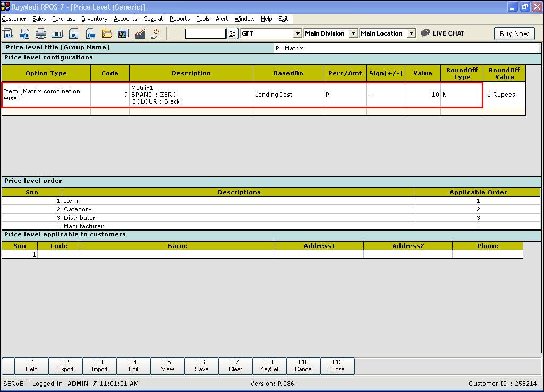Click the search box beside Go
The height and width of the screenshot is (392, 544).
205,33
